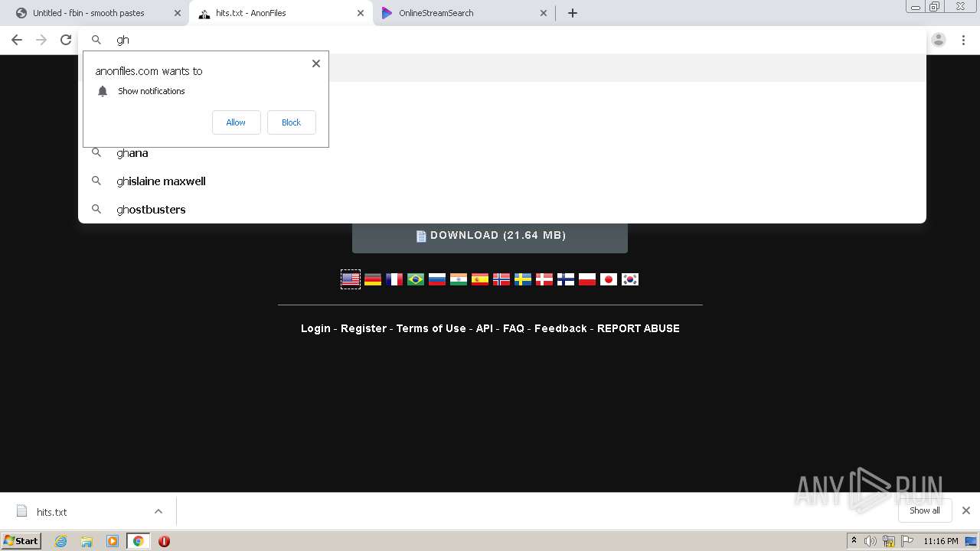Open the Feedback link
The height and width of the screenshot is (551, 980).
pos(560,328)
